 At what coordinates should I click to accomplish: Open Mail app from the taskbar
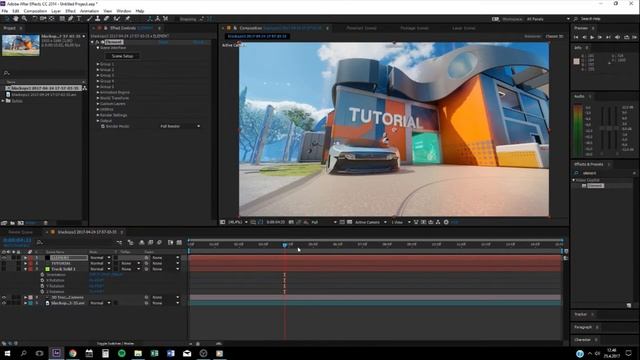tap(187, 353)
